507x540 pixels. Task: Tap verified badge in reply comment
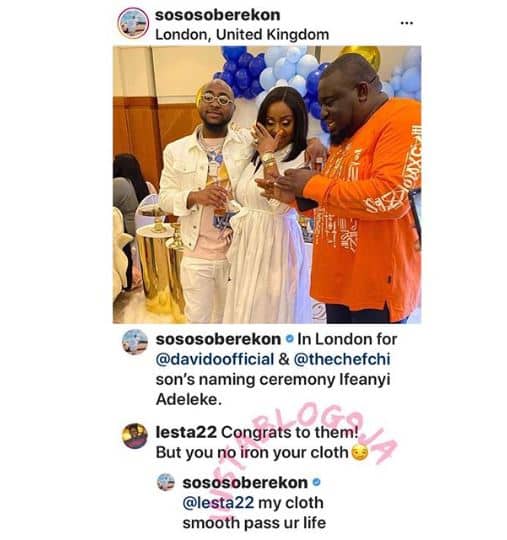(x=316, y=482)
